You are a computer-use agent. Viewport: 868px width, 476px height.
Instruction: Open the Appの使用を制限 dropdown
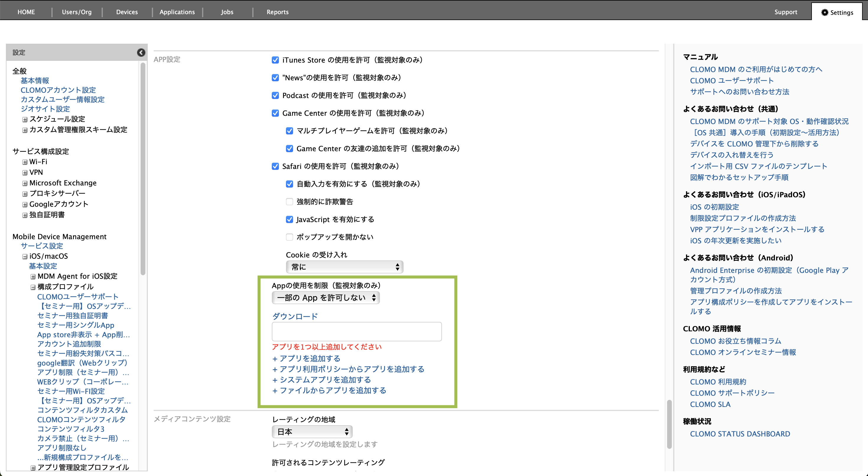coord(326,298)
